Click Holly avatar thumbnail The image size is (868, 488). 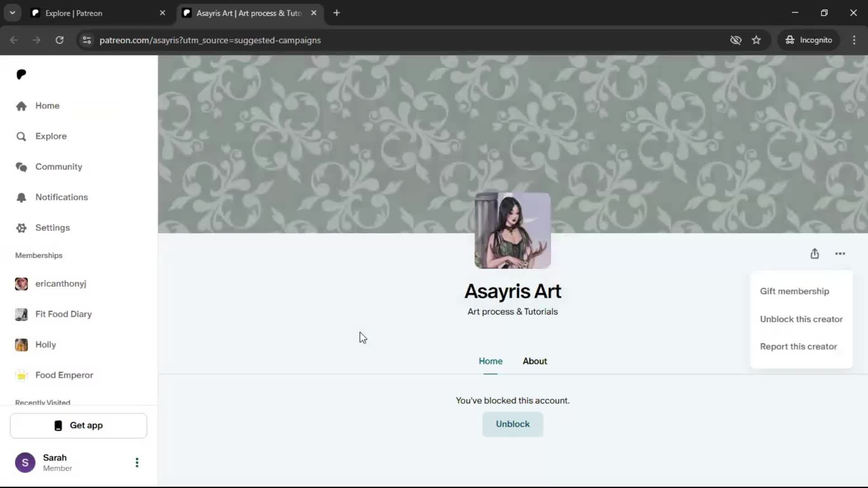tap(21, 345)
